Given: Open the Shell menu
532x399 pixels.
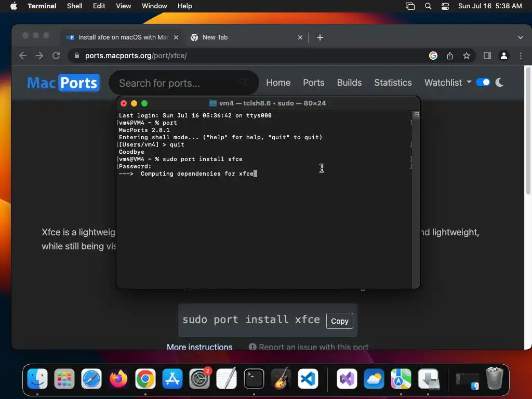Looking at the screenshot, I should pos(75,6).
